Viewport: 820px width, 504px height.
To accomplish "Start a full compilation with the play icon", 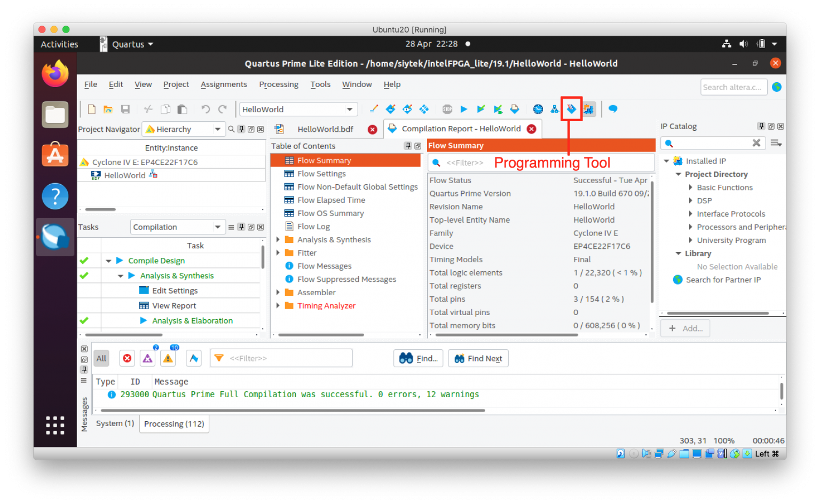I will [463, 108].
